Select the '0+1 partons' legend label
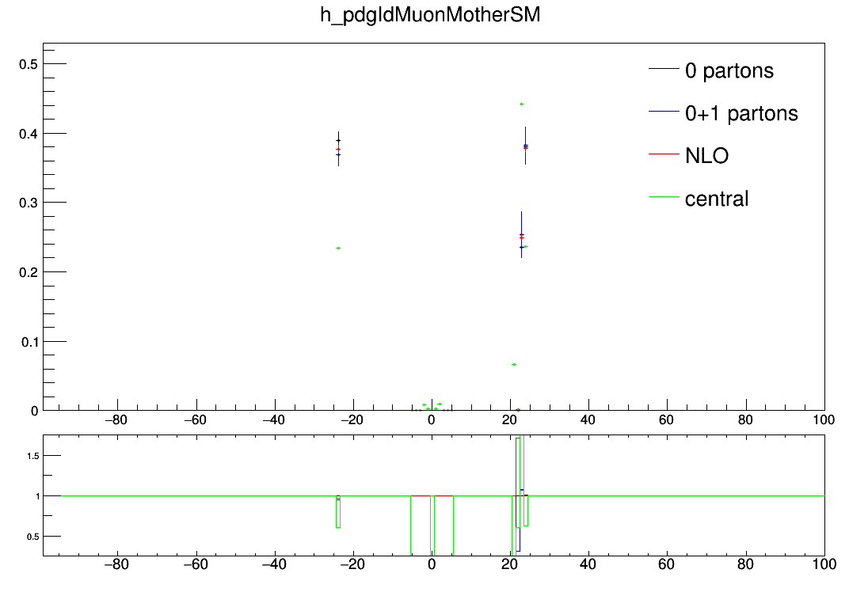Screen dimensions: 868x611 tap(741, 113)
